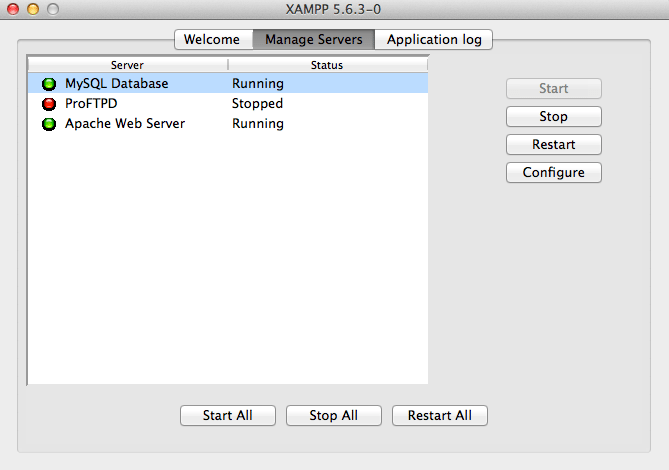
Task: Restart the selected server
Action: click(x=554, y=145)
